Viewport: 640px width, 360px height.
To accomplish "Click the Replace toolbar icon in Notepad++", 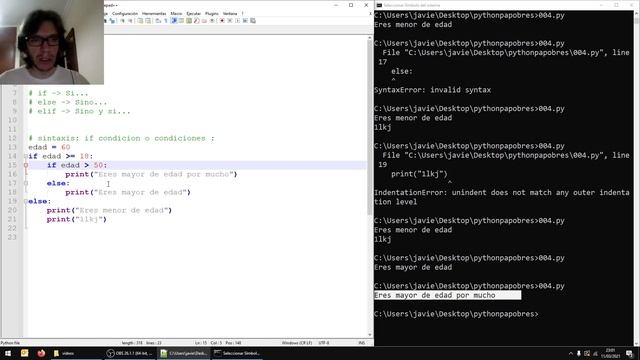I will tap(112, 20).
